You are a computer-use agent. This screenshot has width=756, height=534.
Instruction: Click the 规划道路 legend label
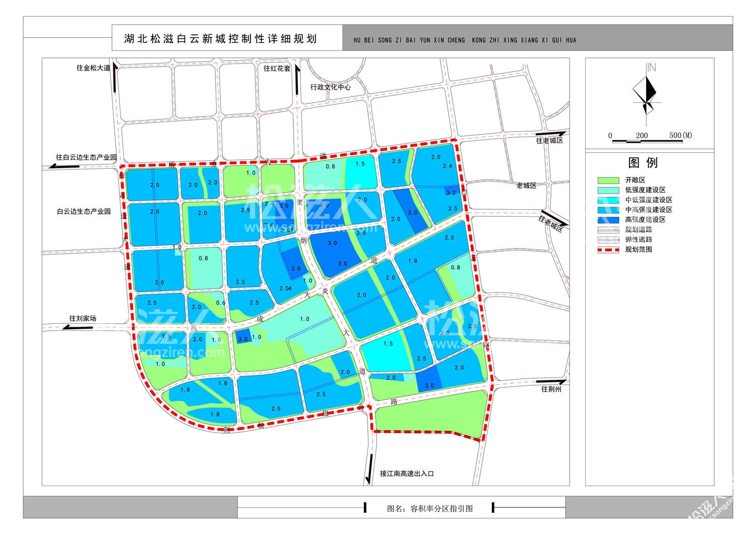point(639,229)
